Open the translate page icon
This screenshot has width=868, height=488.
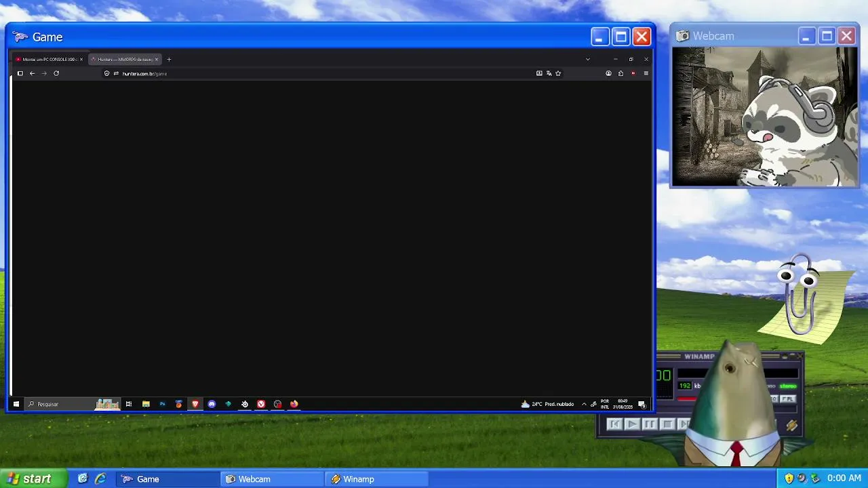point(549,73)
